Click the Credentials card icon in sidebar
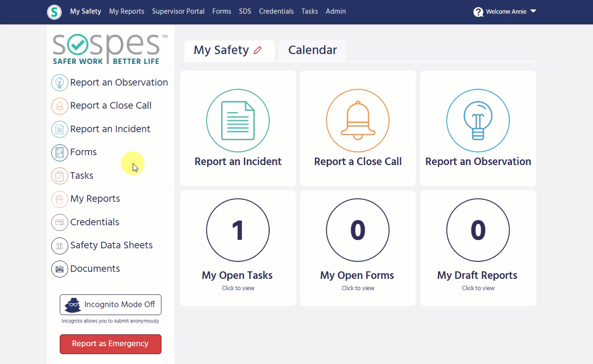 coord(60,222)
